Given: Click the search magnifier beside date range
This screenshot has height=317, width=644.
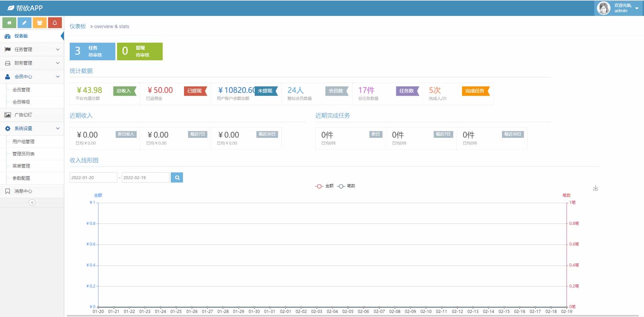Looking at the screenshot, I should [177, 177].
